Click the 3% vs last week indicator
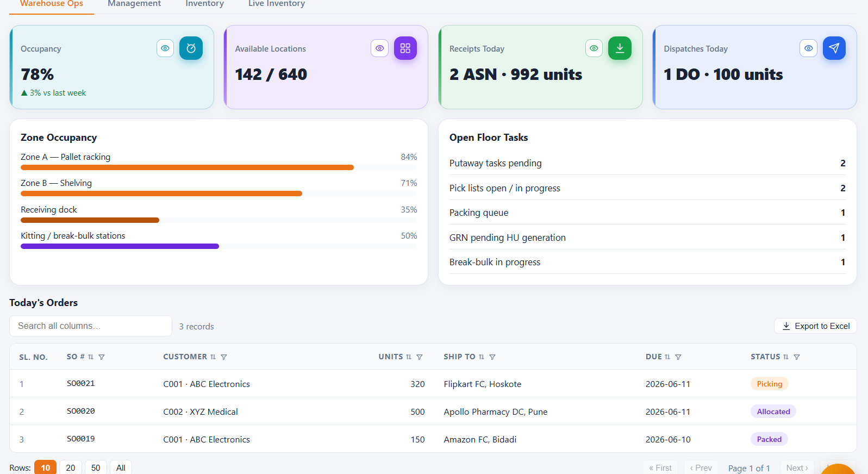This screenshot has width=868, height=474. point(53,93)
